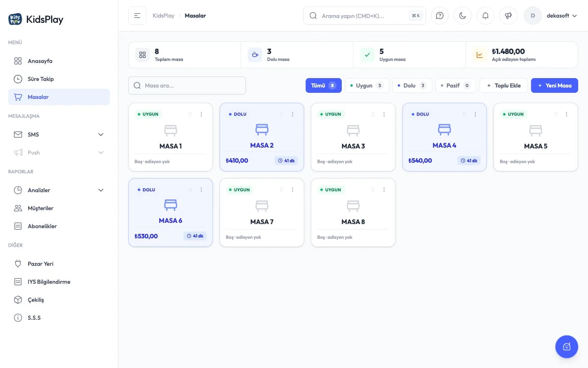Click the Yeni Masa button
588x368 pixels.
(x=554, y=85)
